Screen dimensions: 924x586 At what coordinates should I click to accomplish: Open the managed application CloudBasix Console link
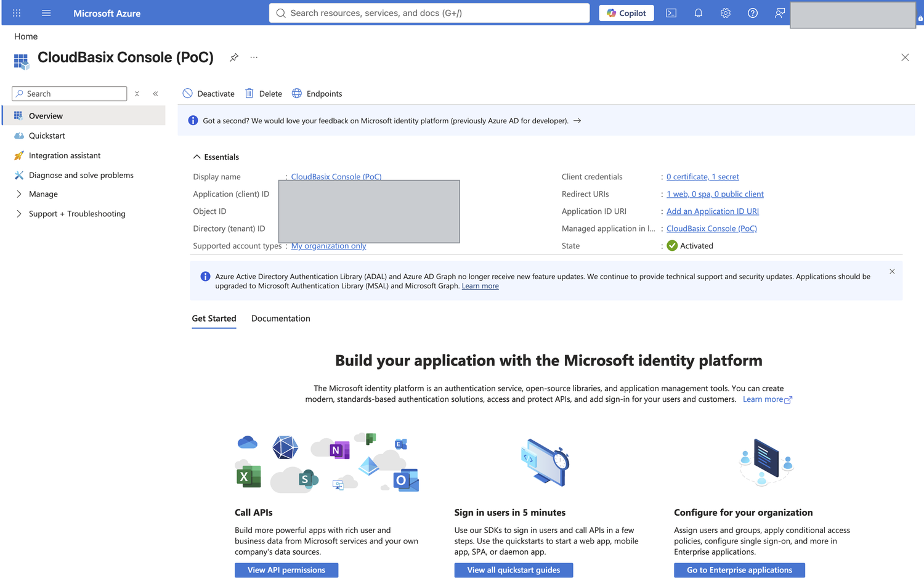[x=711, y=229]
